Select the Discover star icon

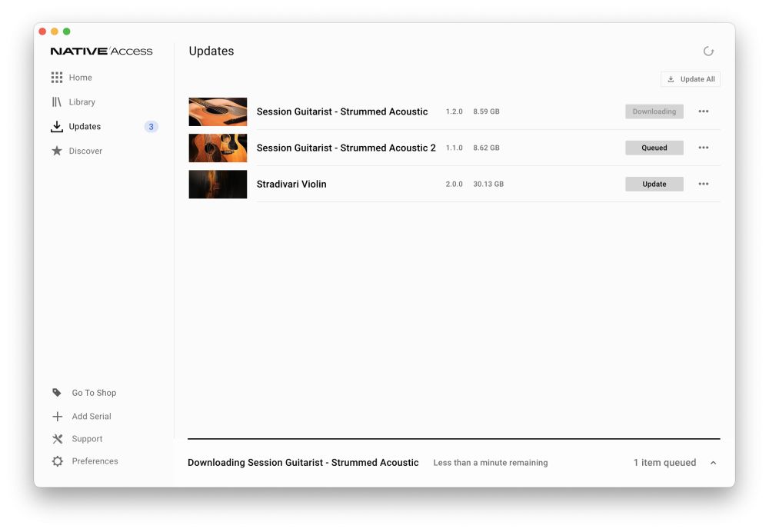pyautogui.click(x=57, y=151)
